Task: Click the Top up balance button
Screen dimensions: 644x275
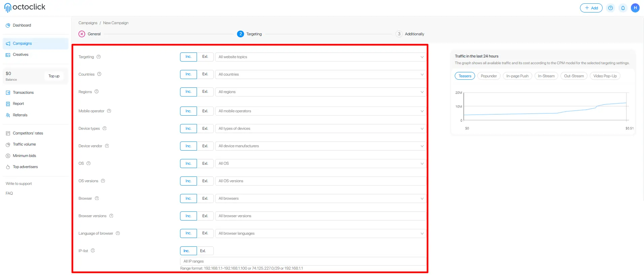Action: tap(54, 76)
